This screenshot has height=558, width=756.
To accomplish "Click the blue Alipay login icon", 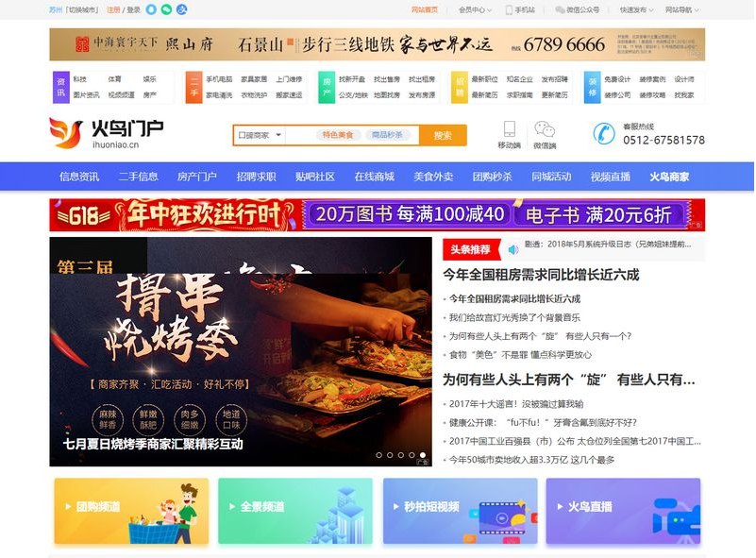I will pyautogui.click(x=182, y=9).
